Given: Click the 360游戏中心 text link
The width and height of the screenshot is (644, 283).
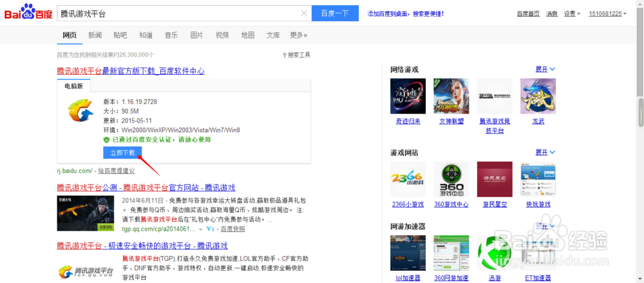Looking at the screenshot, I should tap(451, 204).
